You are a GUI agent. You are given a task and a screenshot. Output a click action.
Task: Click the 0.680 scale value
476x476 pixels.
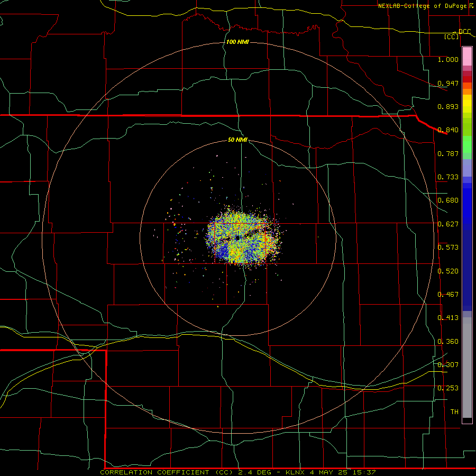(x=448, y=200)
